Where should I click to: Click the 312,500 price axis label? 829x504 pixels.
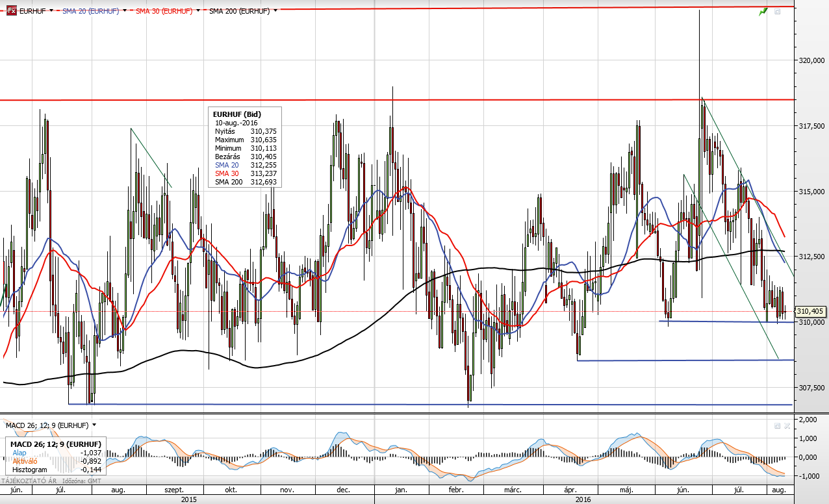[811, 257]
